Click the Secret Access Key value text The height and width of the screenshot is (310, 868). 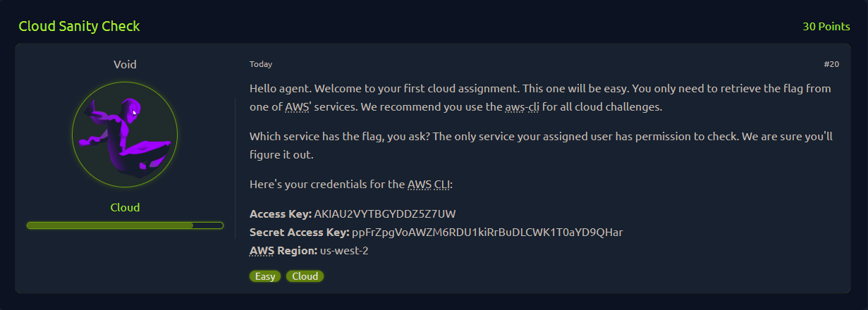(x=487, y=232)
